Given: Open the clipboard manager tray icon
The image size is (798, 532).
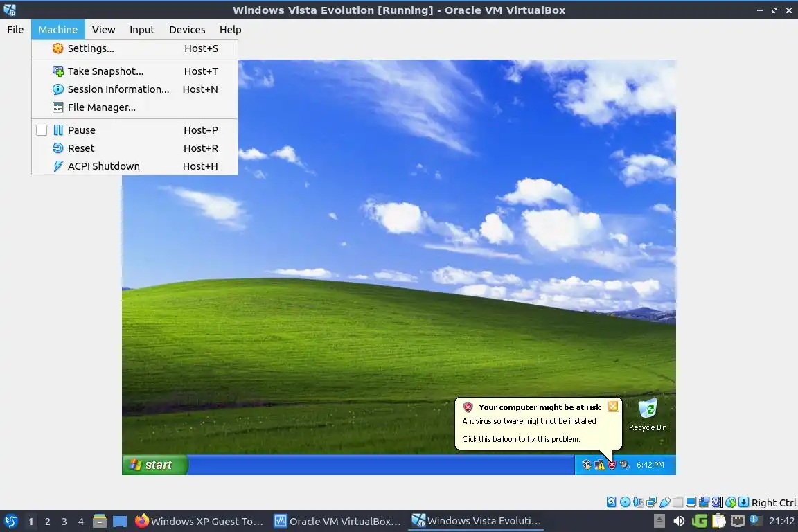Looking at the screenshot, I should [x=718, y=521].
